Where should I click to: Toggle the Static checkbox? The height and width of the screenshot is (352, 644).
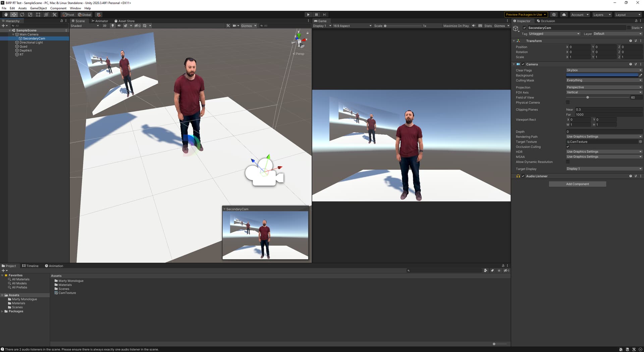tap(629, 28)
